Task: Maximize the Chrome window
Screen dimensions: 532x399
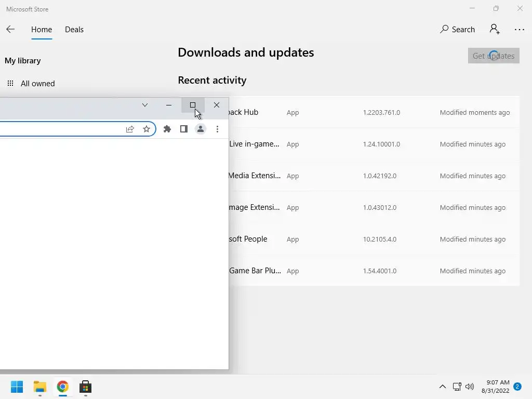Action: coord(193,105)
